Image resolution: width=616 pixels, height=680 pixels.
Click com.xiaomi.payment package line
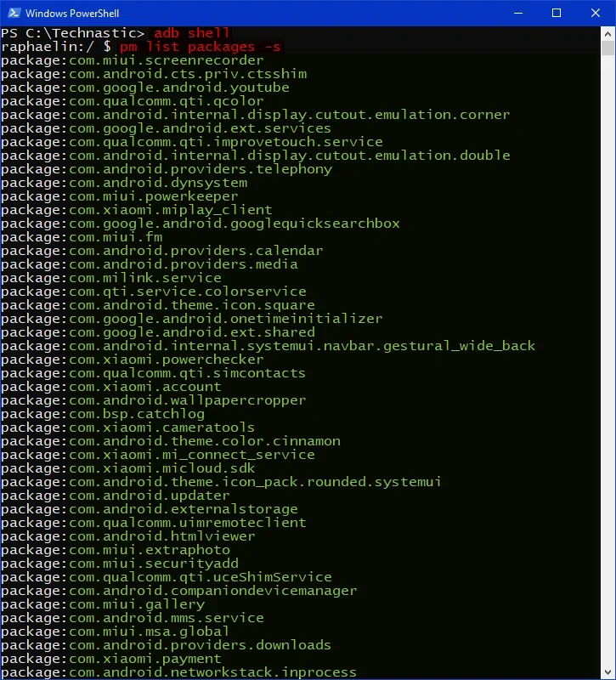pyautogui.click(x=111, y=658)
